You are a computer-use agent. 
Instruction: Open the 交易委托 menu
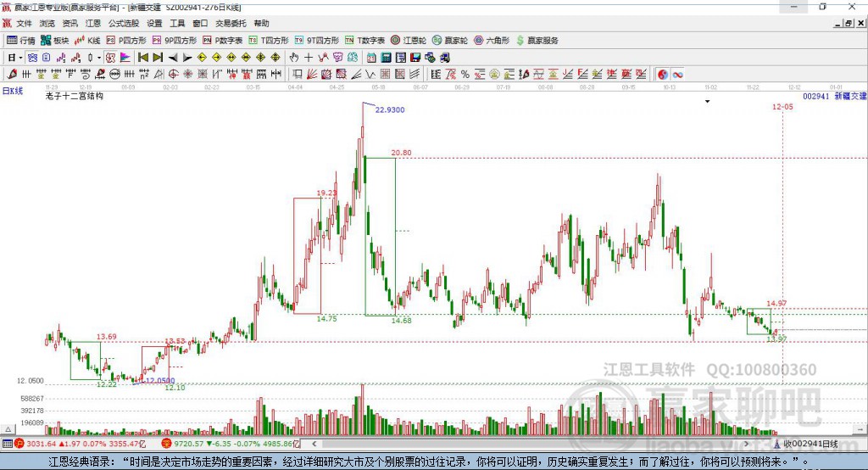(x=231, y=23)
